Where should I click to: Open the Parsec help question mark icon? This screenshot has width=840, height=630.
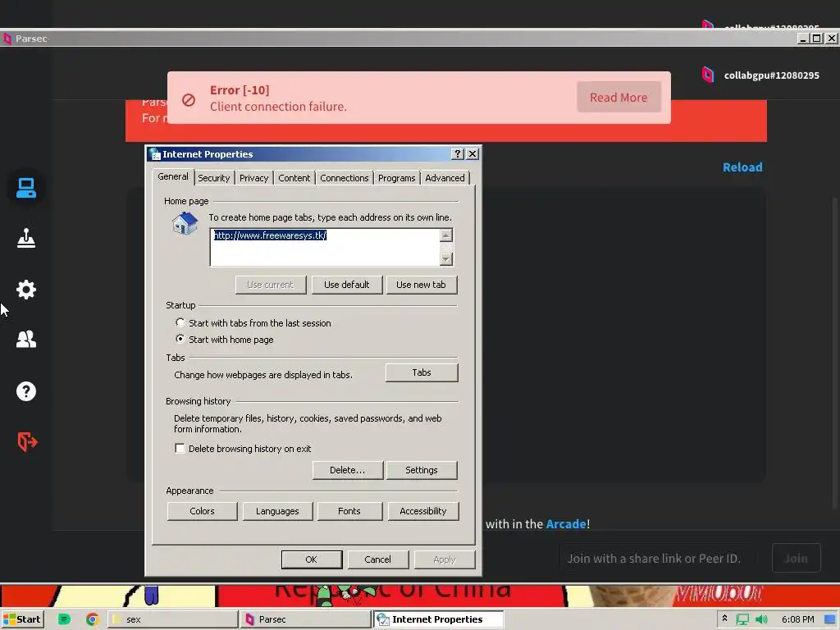click(25, 391)
